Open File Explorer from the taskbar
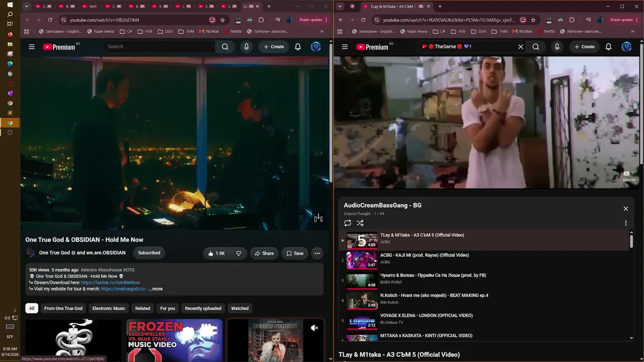Image resolution: width=644 pixels, height=362 pixels. point(10,44)
